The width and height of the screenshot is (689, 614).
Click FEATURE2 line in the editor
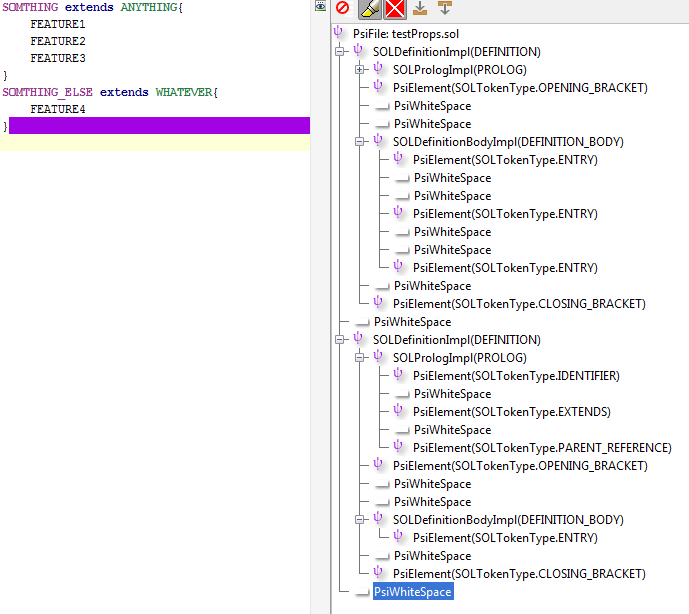pyautogui.click(x=58, y=41)
